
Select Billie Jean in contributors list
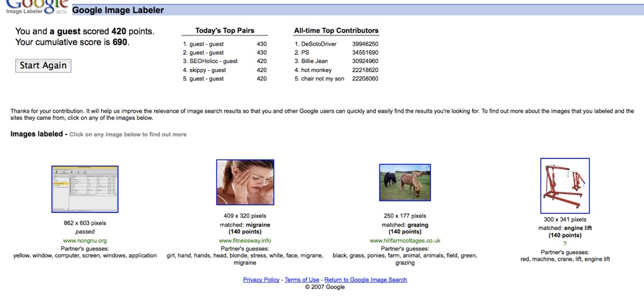[x=312, y=61]
